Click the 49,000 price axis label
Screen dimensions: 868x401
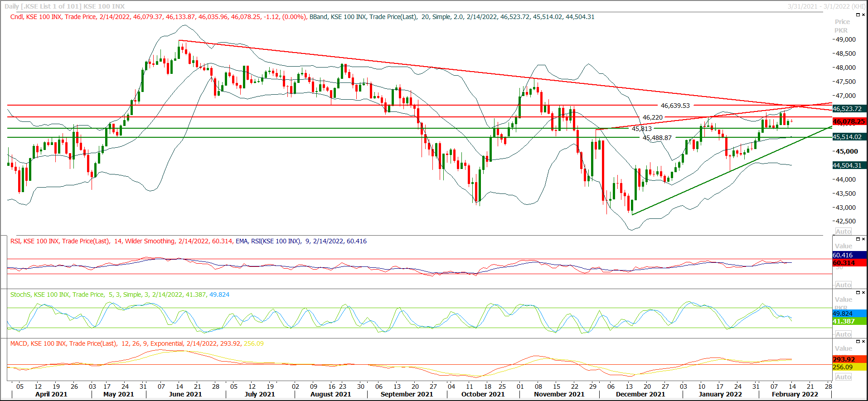846,39
